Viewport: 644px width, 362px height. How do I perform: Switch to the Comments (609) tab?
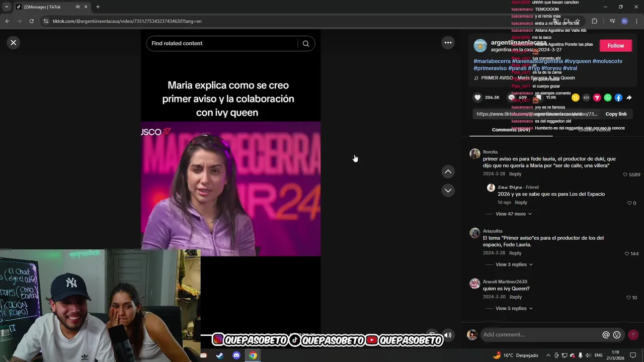[x=511, y=130]
